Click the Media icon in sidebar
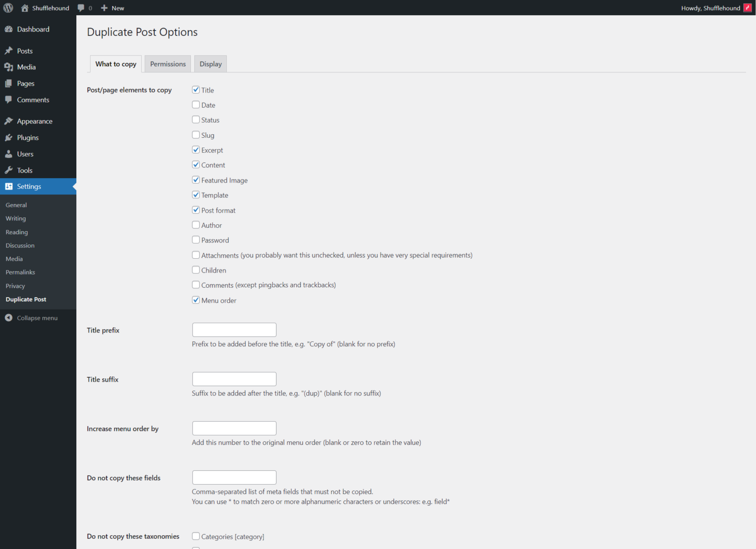The width and height of the screenshot is (756, 549). tap(9, 67)
